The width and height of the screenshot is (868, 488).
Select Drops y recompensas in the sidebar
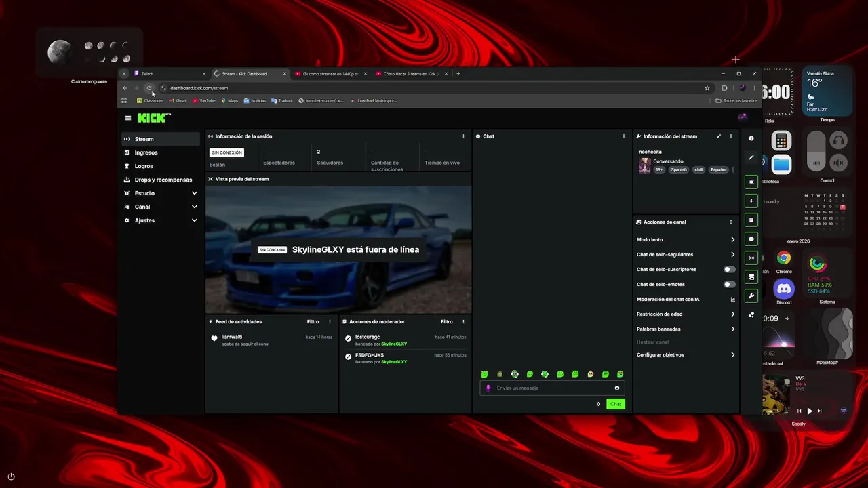click(x=161, y=180)
